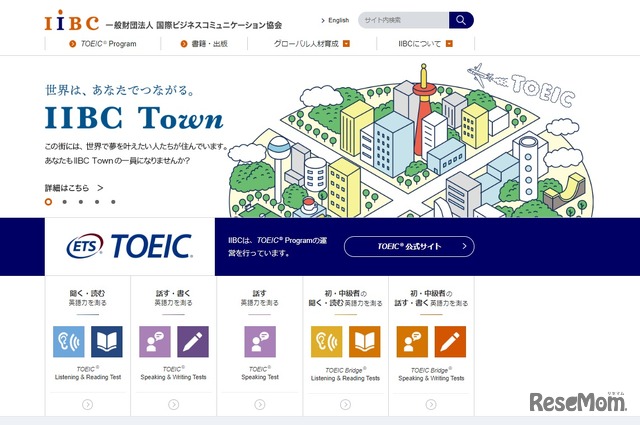Click the IIBC Town city illustration banner
The height and width of the screenshot is (425, 640).
click(x=410, y=141)
